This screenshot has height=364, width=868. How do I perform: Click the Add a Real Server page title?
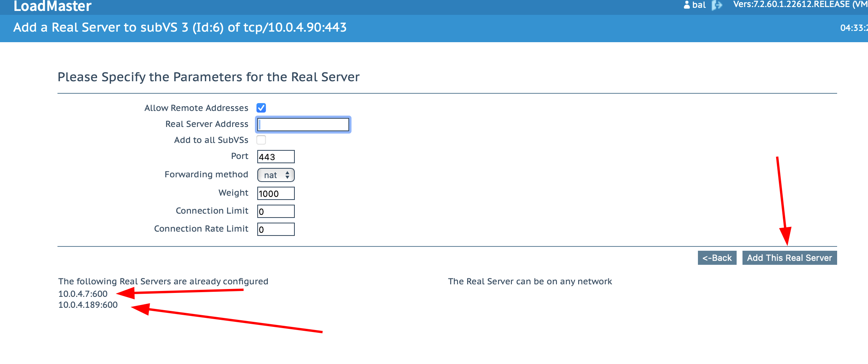point(180,27)
